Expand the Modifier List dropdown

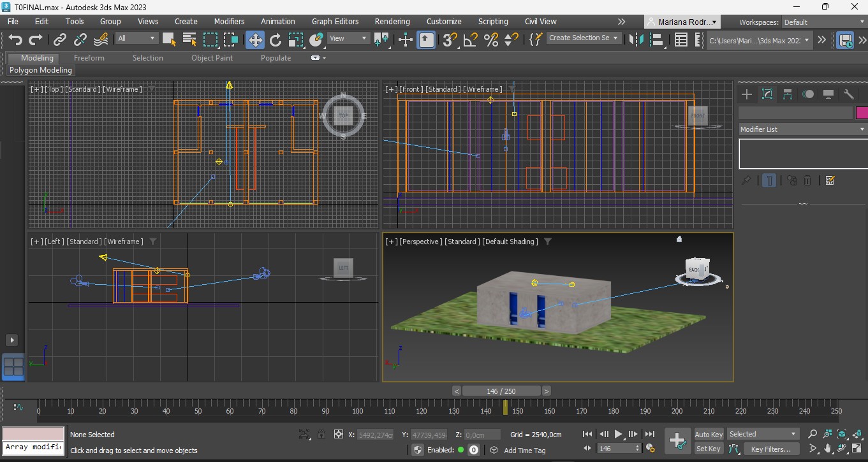802,129
